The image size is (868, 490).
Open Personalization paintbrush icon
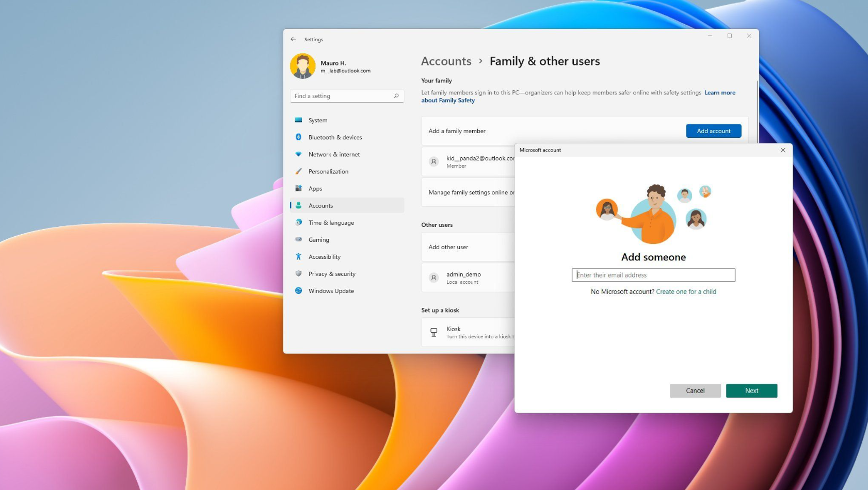[298, 171]
